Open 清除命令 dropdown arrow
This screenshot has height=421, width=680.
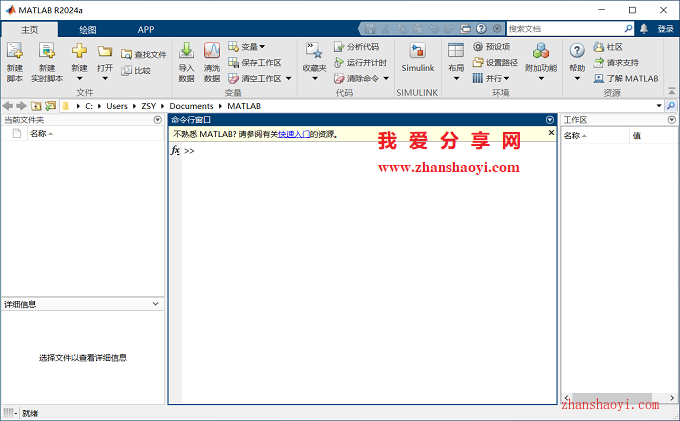pyautogui.click(x=386, y=78)
